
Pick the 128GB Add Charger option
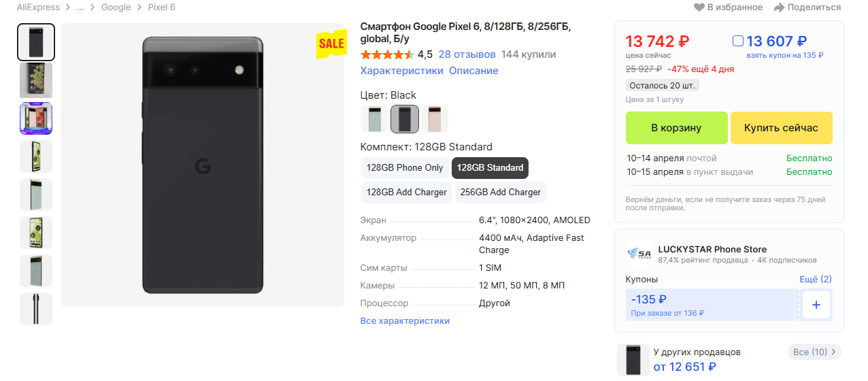coord(406,193)
